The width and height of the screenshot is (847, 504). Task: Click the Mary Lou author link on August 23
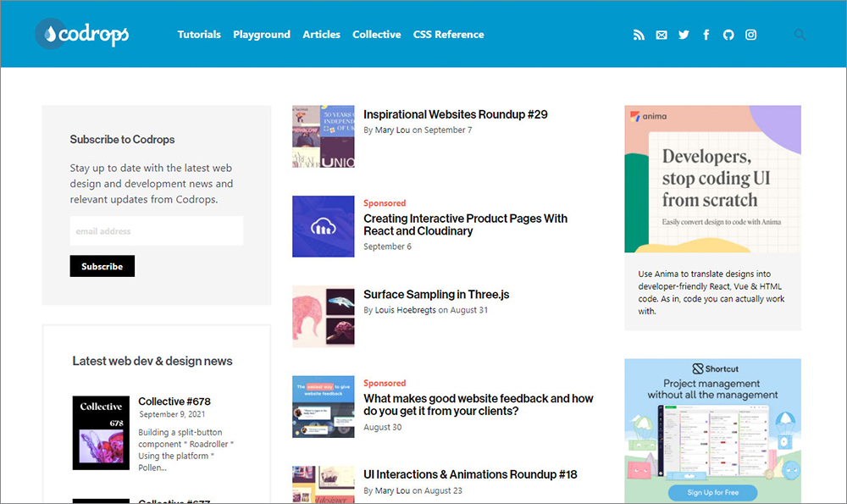392,490
